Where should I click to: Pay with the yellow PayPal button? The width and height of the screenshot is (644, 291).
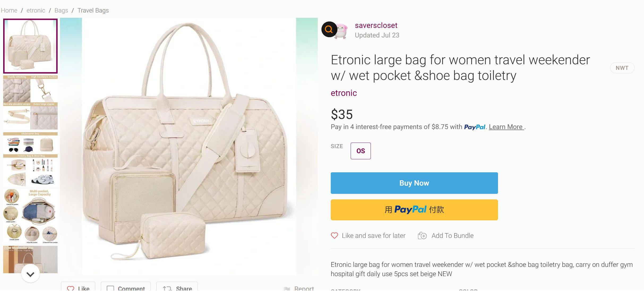coord(414,210)
